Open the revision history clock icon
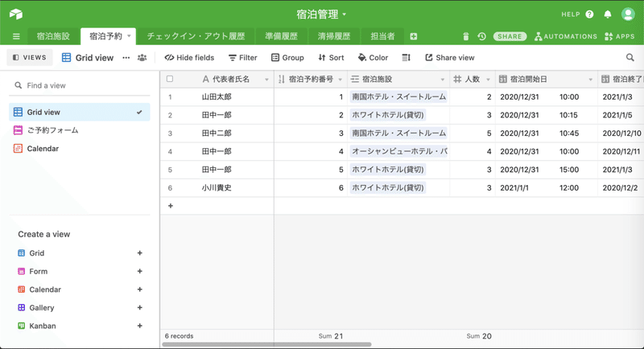This screenshot has width=644, height=349. [x=481, y=36]
